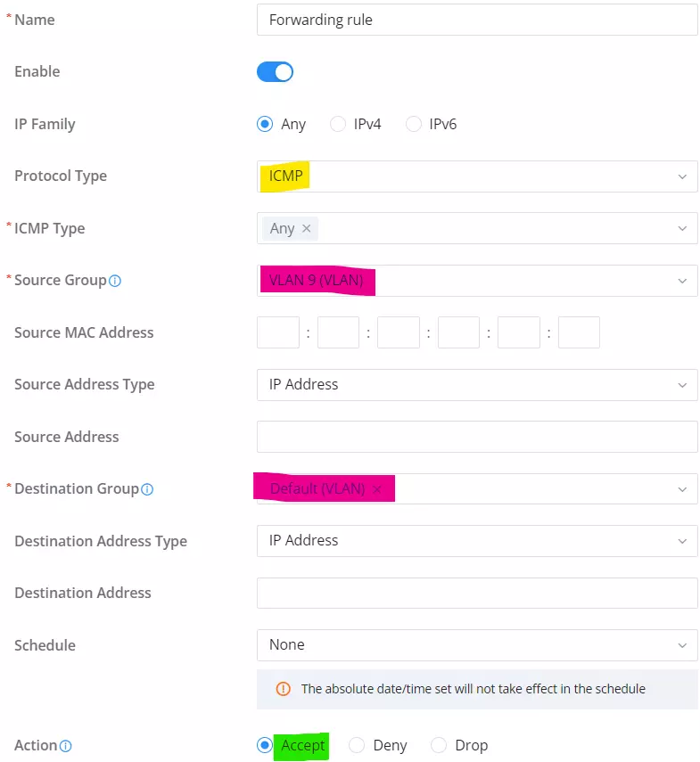Expand the Source Group dropdown
The width and height of the screenshot is (700, 762).
(477, 281)
